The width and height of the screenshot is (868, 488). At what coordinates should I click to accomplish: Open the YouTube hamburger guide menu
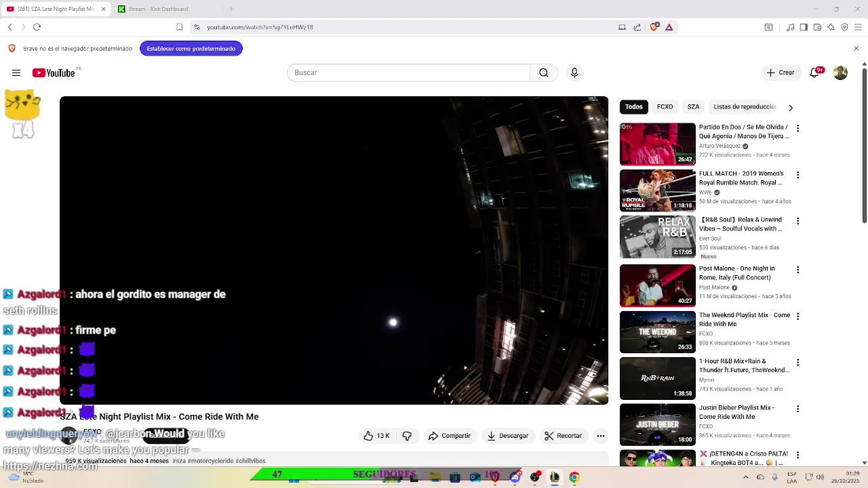(16, 73)
